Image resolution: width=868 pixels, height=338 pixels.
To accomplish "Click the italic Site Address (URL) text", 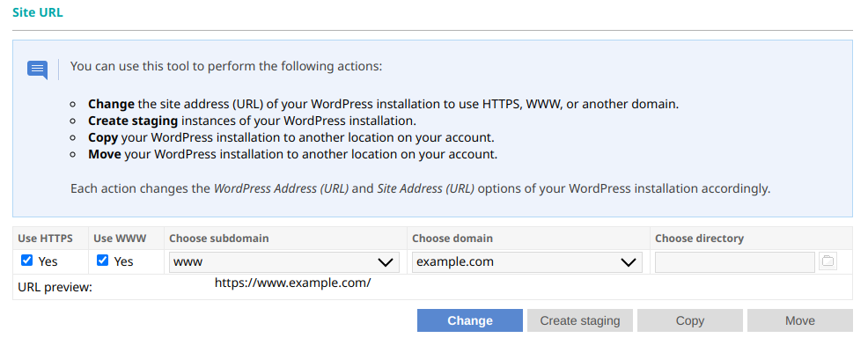I will [426, 188].
